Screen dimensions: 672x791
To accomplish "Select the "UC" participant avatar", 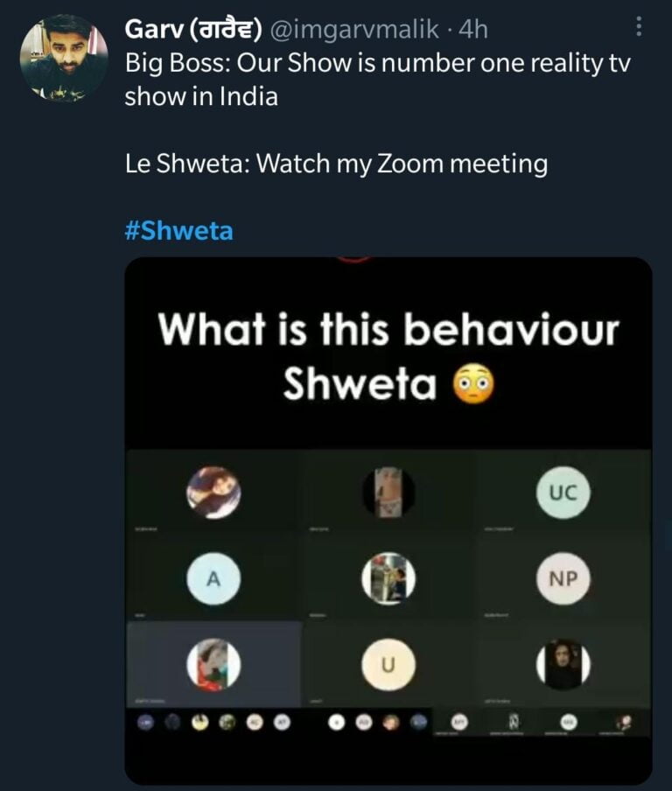I will [563, 493].
